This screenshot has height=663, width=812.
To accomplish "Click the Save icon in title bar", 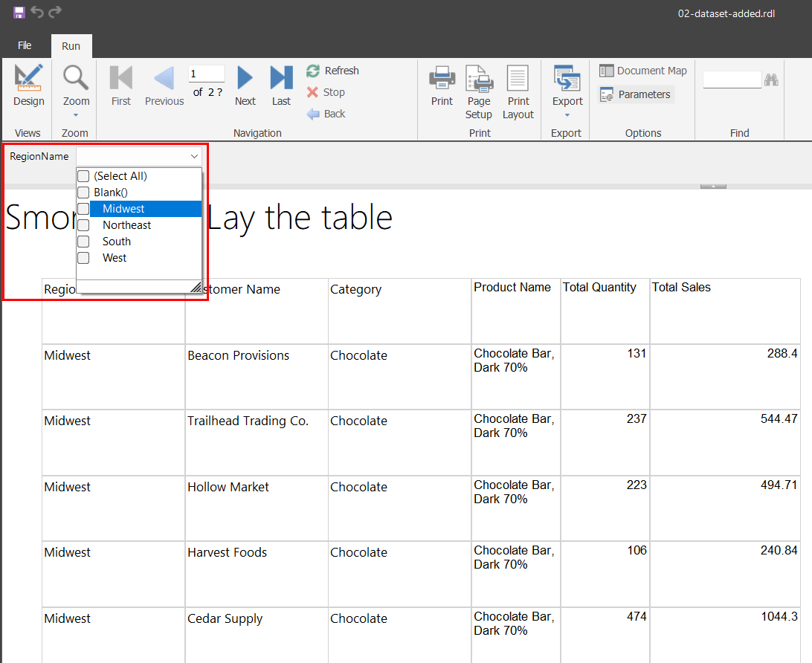I will point(19,13).
